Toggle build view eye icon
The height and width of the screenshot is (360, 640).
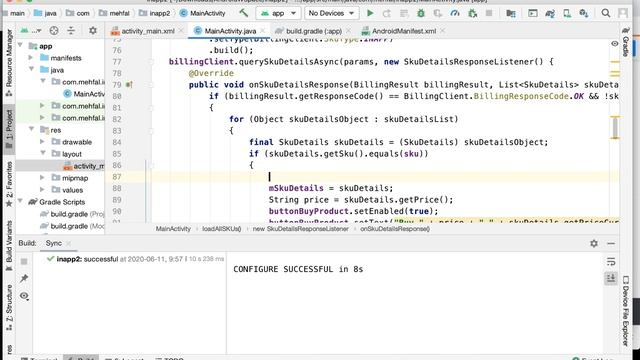pyautogui.click(x=24, y=296)
